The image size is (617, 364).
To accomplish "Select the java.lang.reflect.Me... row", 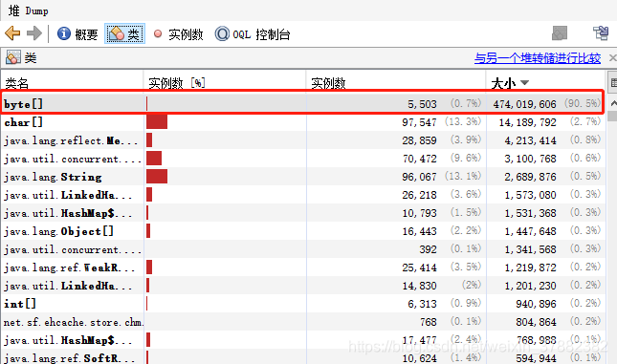I will click(303, 140).
